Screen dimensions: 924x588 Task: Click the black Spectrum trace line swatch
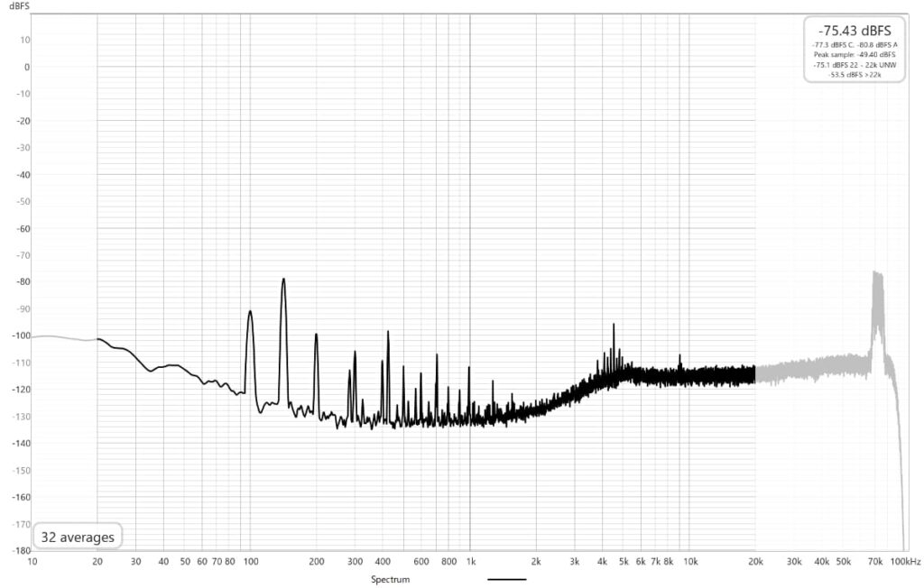(506, 579)
